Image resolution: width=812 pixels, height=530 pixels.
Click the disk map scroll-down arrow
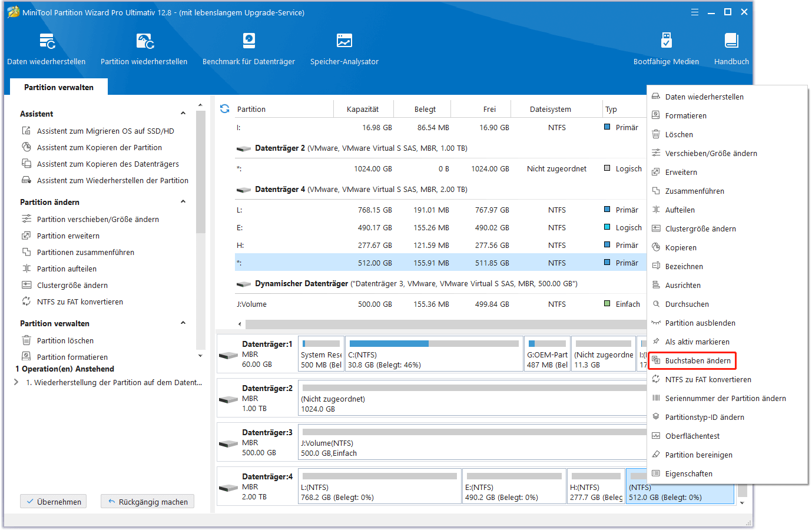(742, 503)
